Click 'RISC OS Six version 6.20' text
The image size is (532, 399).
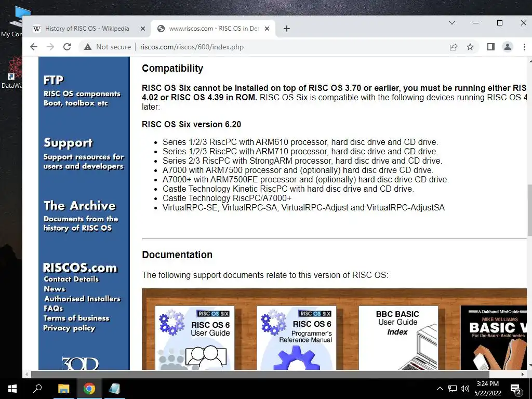coord(191,125)
